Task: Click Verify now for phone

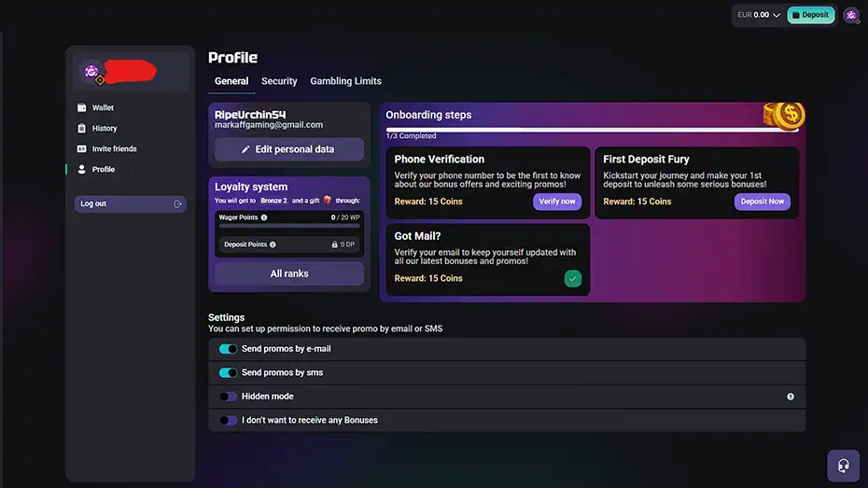Action: coord(557,202)
